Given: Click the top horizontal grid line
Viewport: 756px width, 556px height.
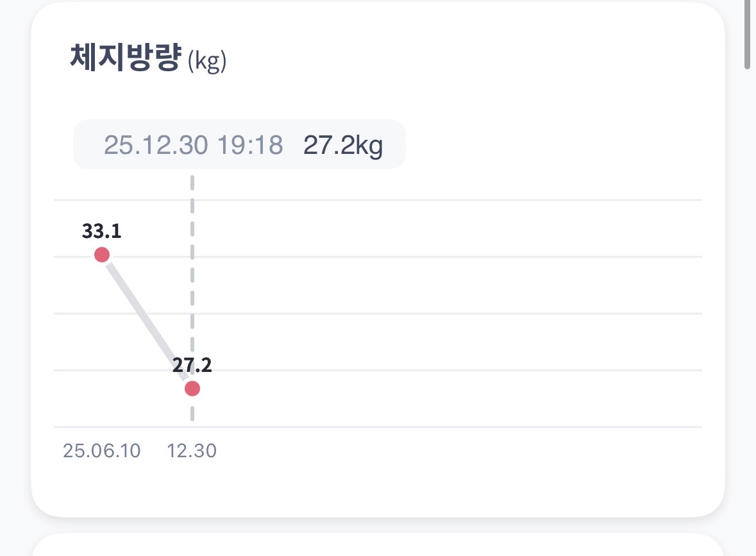Looking at the screenshot, I should click(x=449, y=201).
